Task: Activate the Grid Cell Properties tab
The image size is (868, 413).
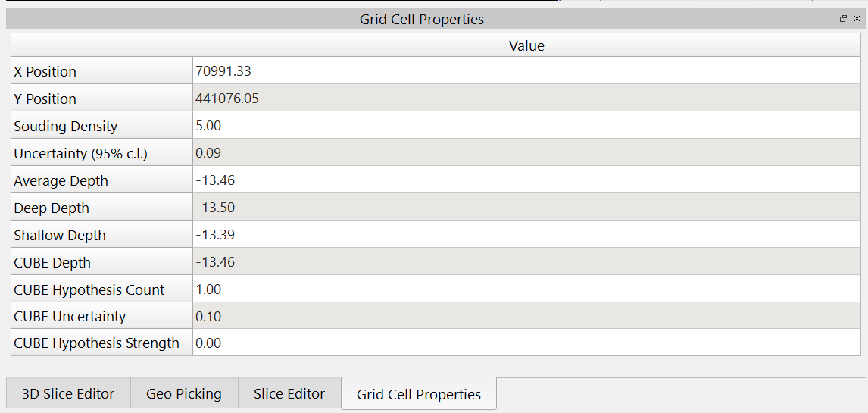Action: click(x=419, y=394)
